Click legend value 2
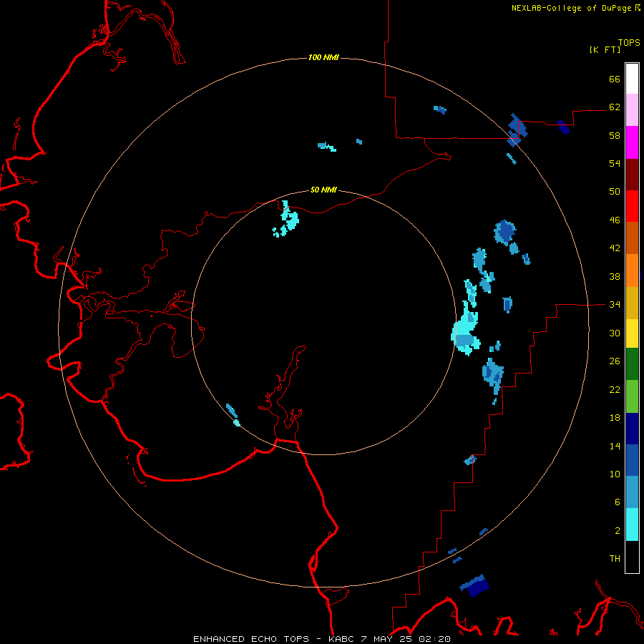This screenshot has width=644, height=644. [x=618, y=531]
